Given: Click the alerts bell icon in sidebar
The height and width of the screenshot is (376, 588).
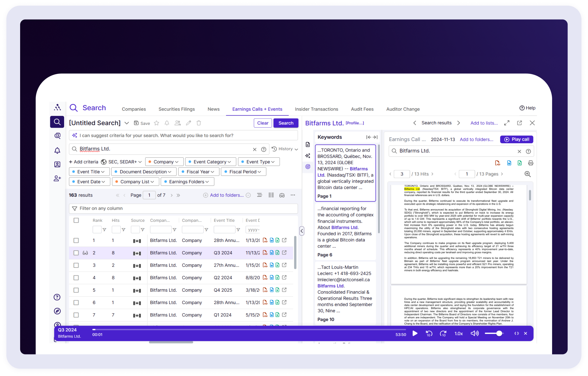Looking at the screenshot, I should click(x=57, y=150).
